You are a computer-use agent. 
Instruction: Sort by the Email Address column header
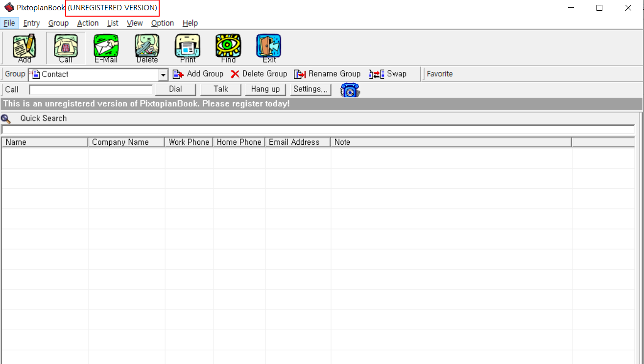click(x=297, y=142)
